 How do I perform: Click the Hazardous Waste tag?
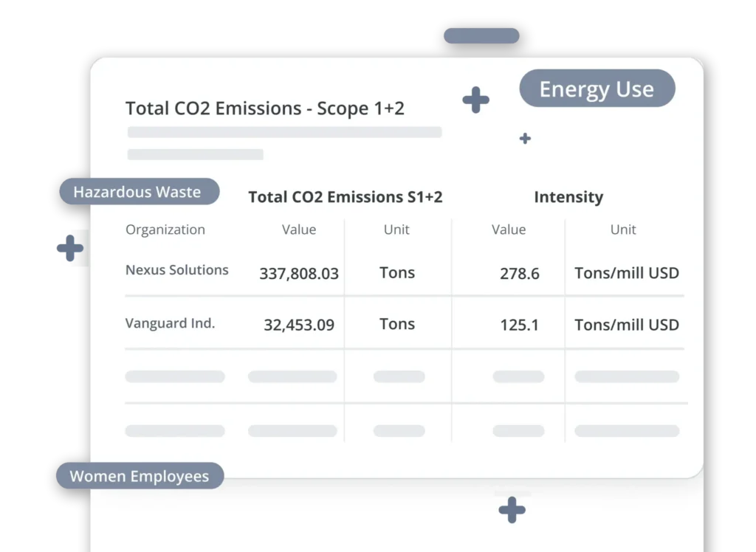(140, 191)
